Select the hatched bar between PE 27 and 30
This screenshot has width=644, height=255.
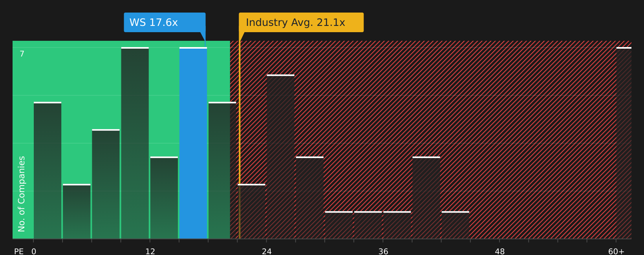point(310,198)
